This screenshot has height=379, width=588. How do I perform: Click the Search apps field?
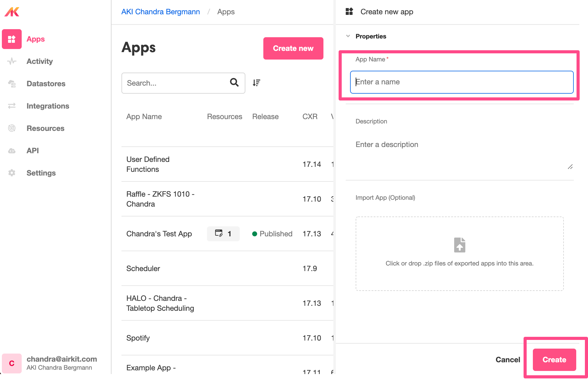(x=183, y=83)
